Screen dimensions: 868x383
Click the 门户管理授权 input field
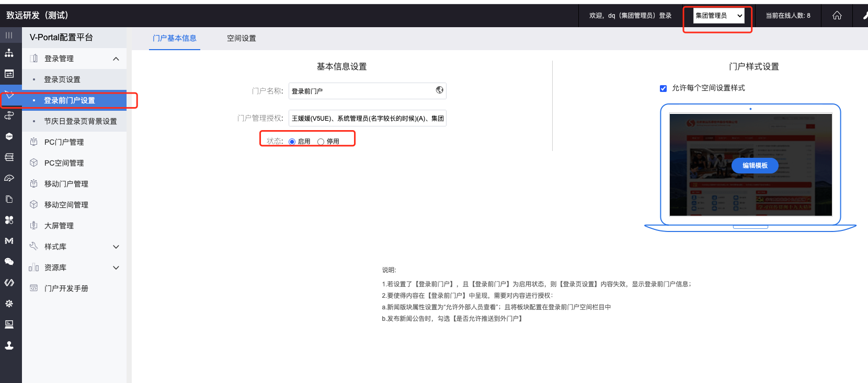[x=368, y=118]
